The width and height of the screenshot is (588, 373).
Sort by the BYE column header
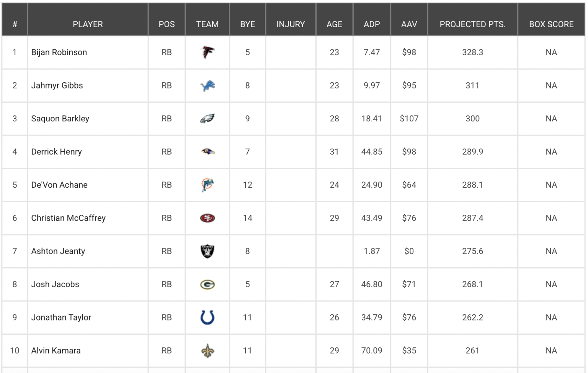coord(247,24)
